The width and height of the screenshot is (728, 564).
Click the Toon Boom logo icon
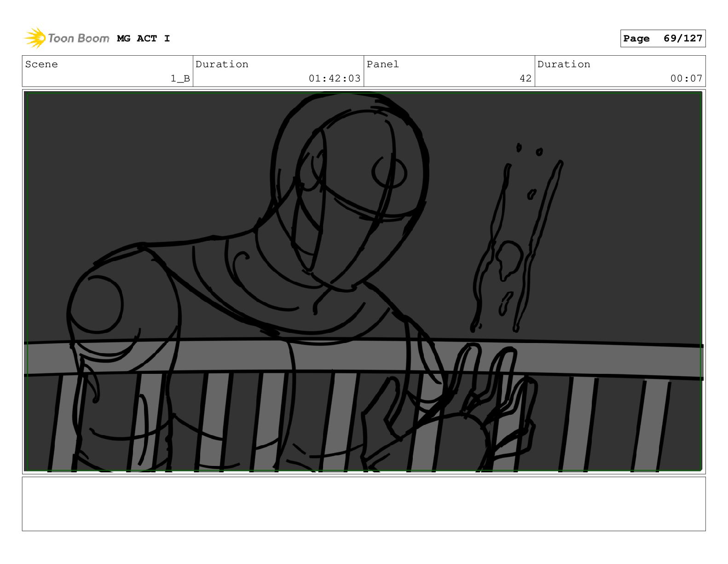35,38
